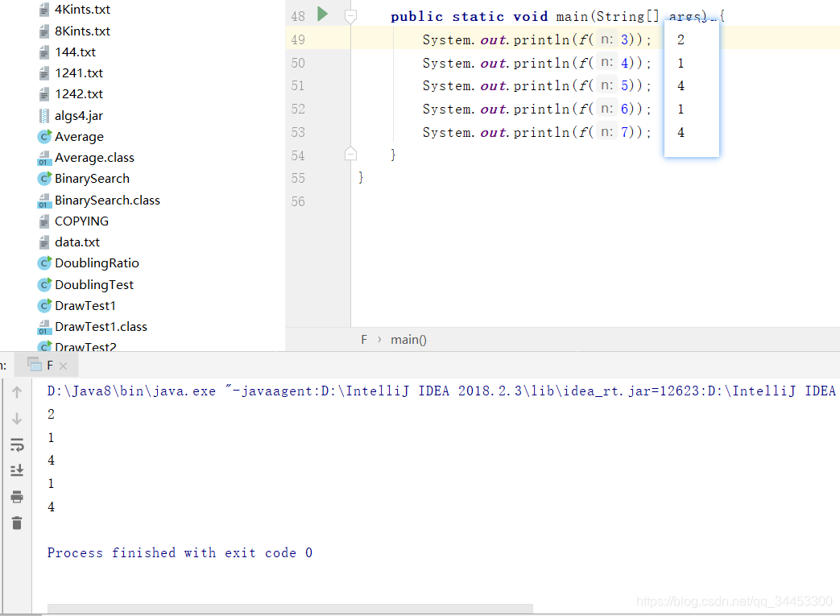Screen dimensions: 840x616
Task: Click line number 49 in gutter
Action: [298, 39]
